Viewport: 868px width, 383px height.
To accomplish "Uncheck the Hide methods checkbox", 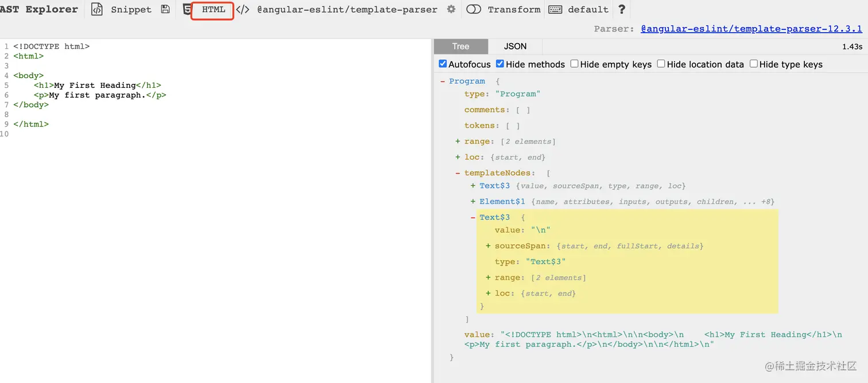I will click(x=500, y=64).
